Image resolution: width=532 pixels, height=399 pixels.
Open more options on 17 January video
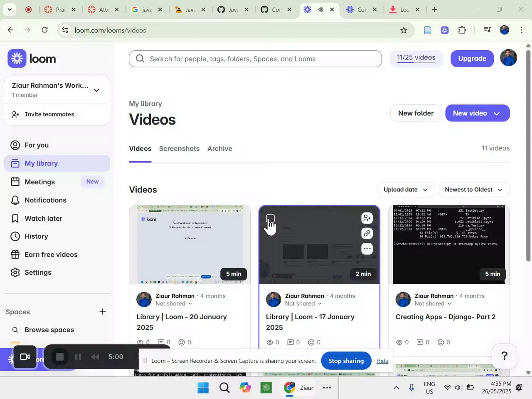coord(367,249)
